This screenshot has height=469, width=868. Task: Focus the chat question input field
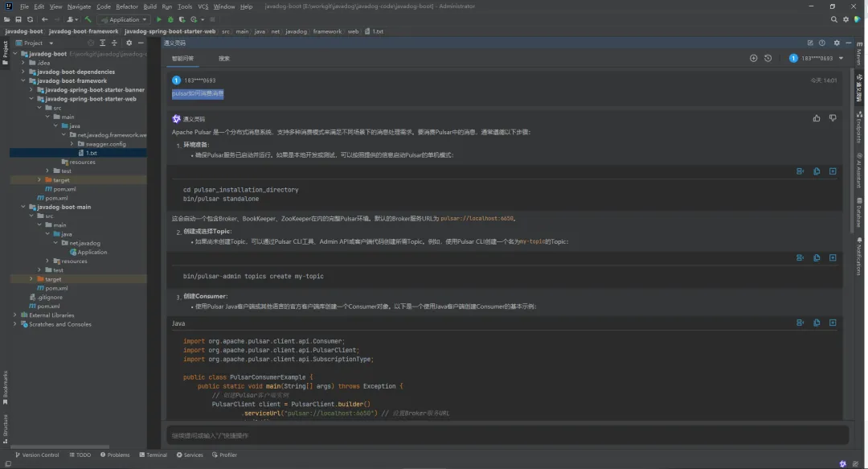[x=508, y=435]
